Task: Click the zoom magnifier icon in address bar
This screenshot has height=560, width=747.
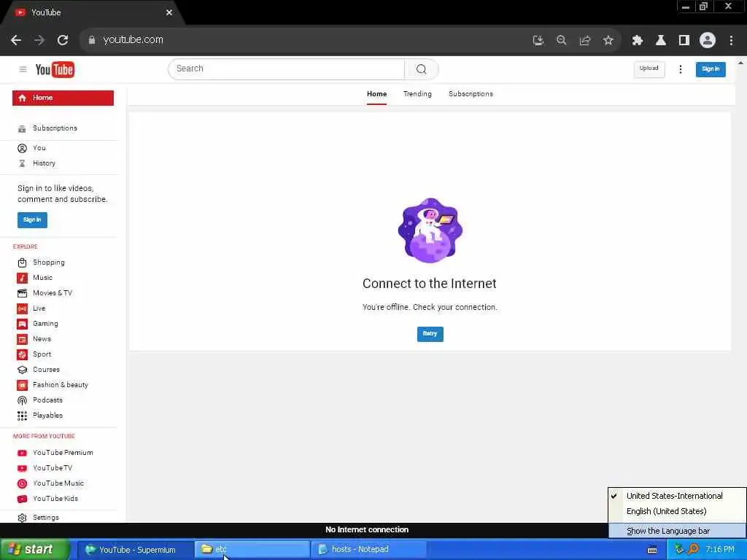Action: pos(561,41)
